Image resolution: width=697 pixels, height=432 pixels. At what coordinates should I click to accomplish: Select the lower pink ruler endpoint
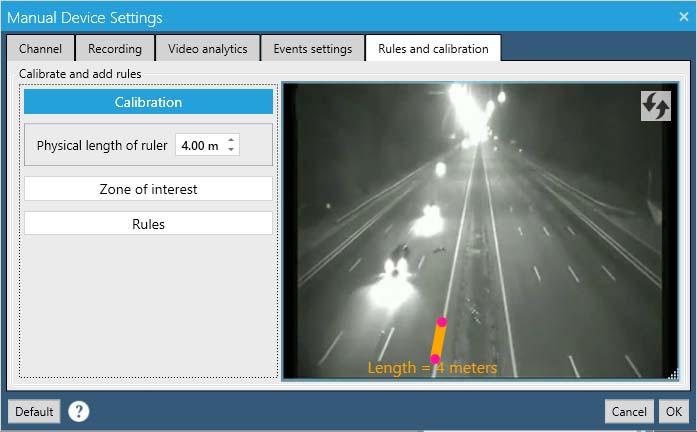(435, 359)
